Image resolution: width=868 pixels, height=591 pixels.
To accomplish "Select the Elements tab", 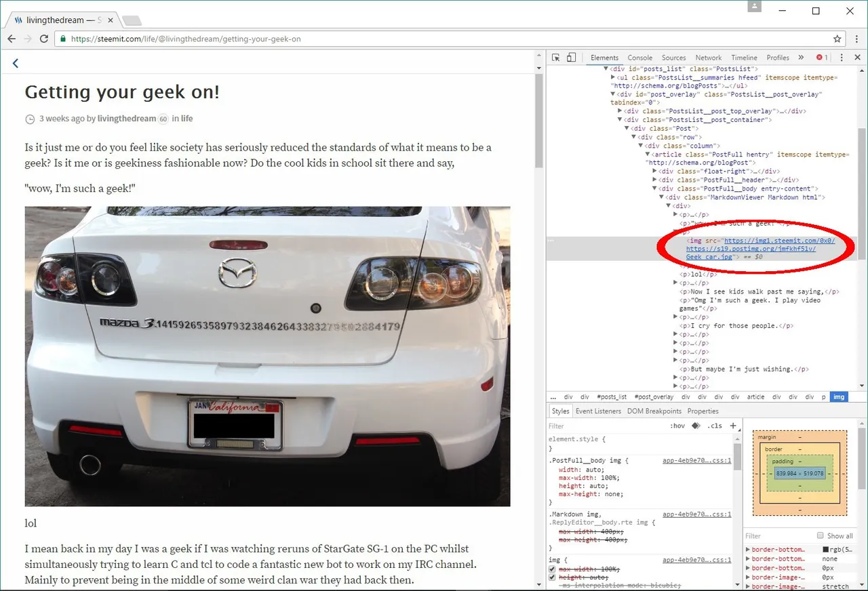I will coord(604,58).
